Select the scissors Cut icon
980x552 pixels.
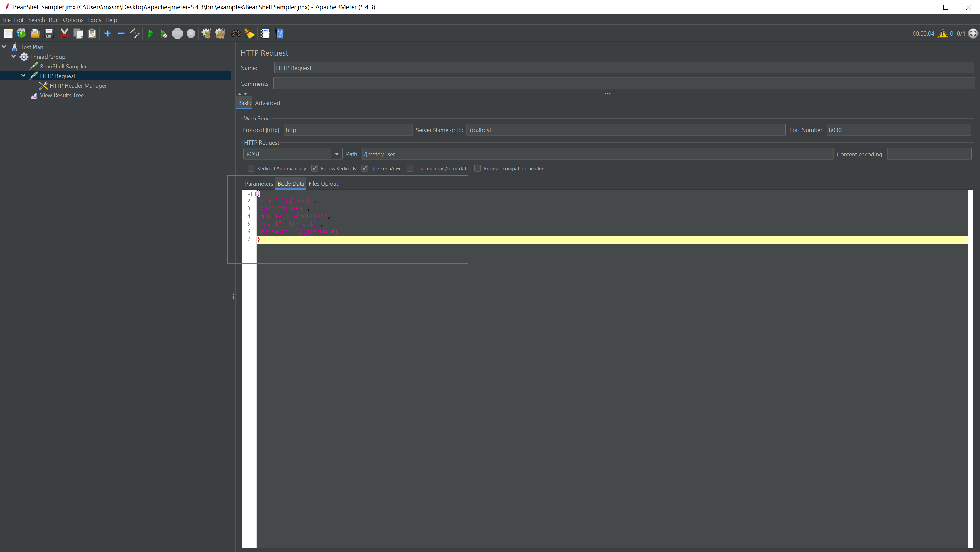64,33
